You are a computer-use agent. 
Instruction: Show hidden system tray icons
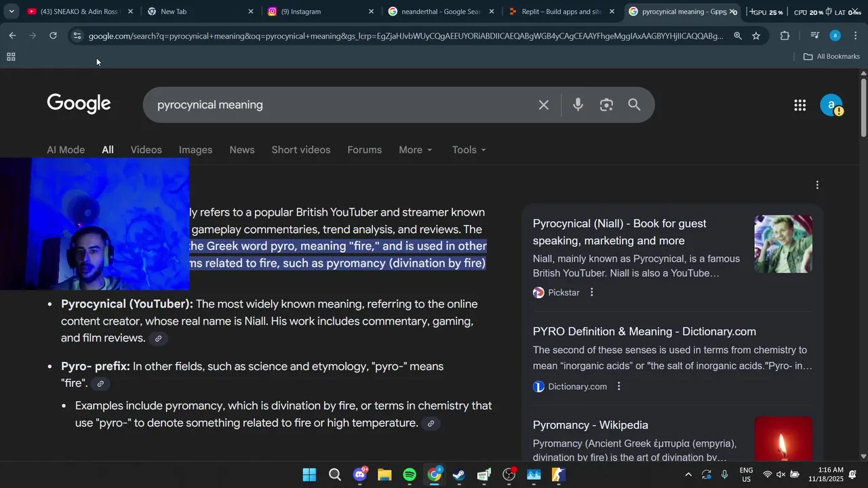(x=688, y=474)
